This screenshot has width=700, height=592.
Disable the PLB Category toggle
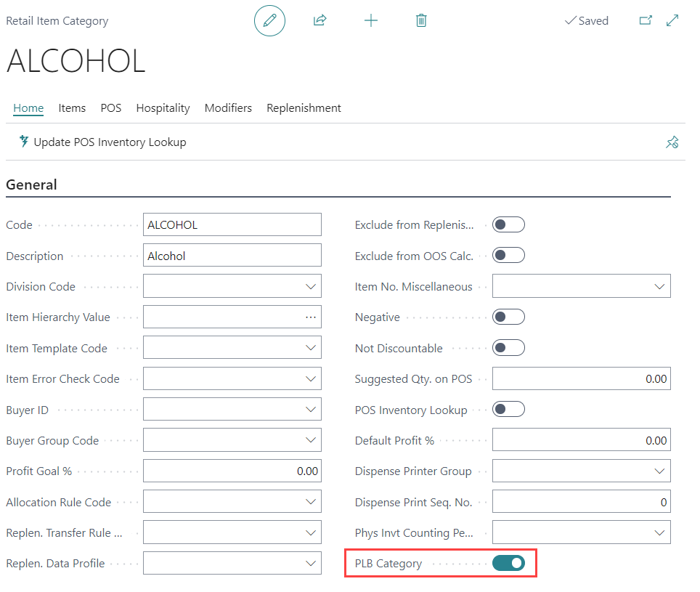pos(508,563)
